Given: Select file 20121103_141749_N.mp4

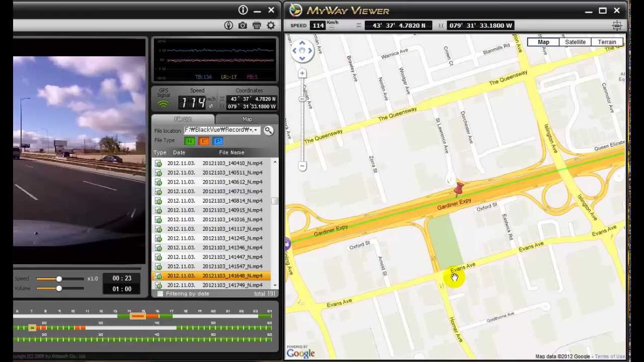Looking at the screenshot, I should pyautogui.click(x=211, y=286).
